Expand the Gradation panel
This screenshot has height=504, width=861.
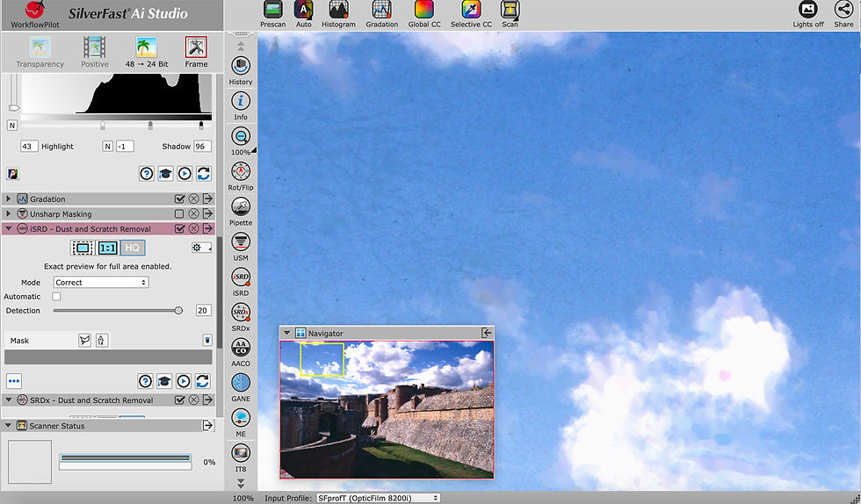click(8, 198)
